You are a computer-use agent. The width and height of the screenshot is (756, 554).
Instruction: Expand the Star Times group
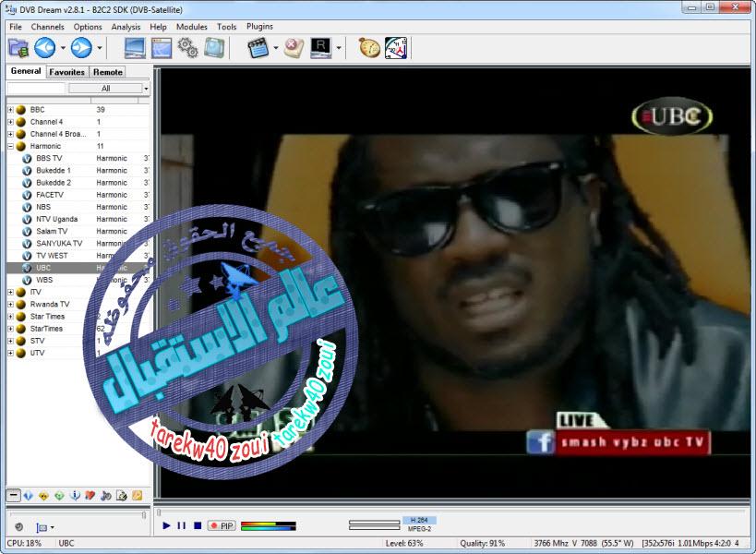point(10,317)
